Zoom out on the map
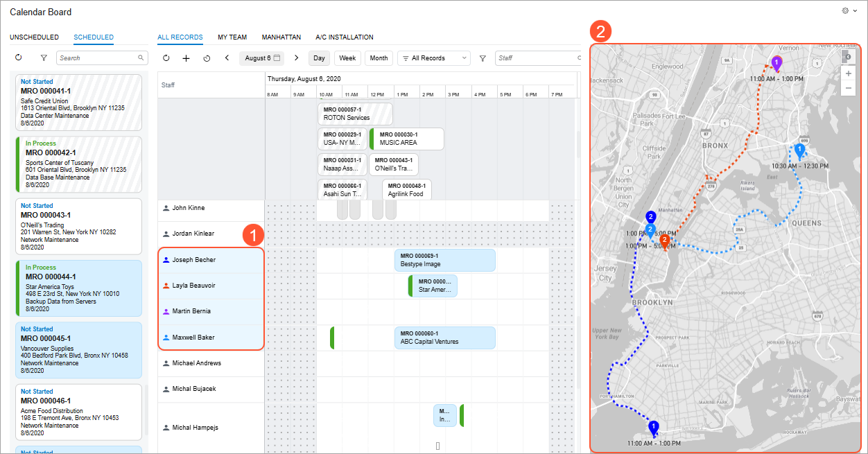Image resolution: width=868 pixels, height=454 pixels. coord(849,88)
